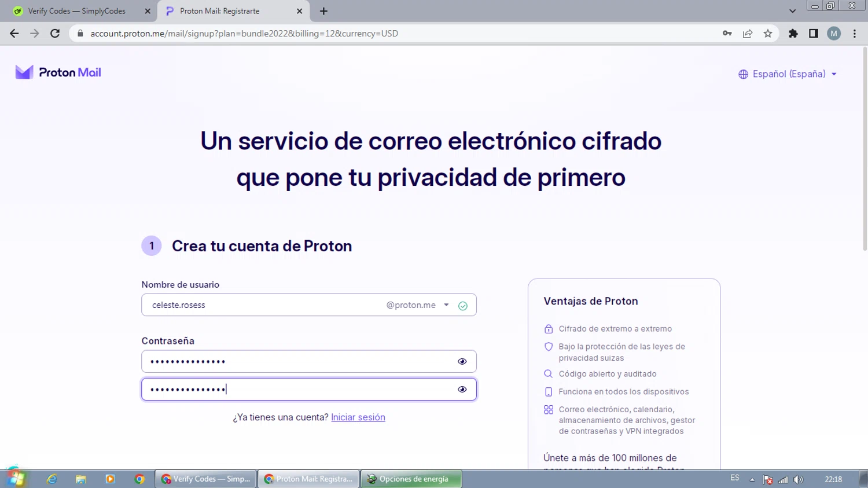Go back to the previous page
This screenshot has height=488, width=868.
[x=14, y=34]
